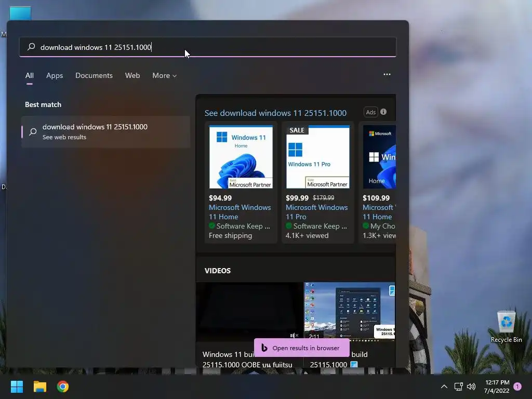Click the volume speaker tray icon
Viewport: 532px width, 399px height.
point(471,387)
